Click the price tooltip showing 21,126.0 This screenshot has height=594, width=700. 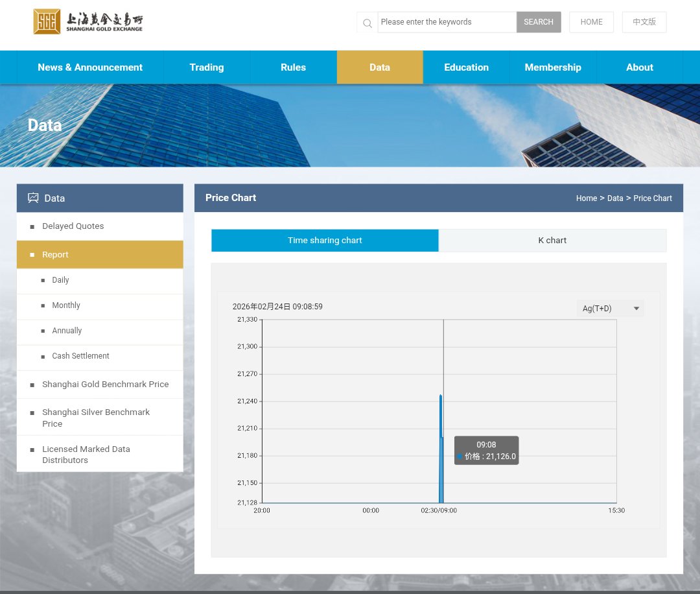[x=486, y=449]
